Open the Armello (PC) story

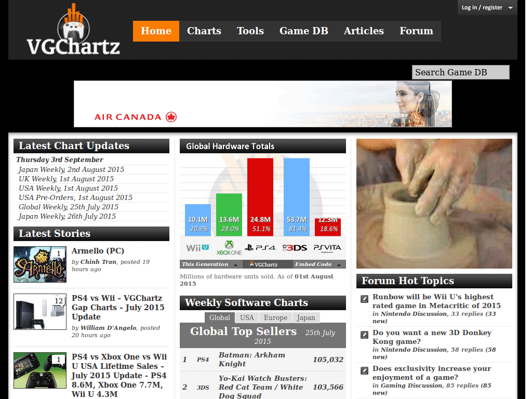[98, 251]
